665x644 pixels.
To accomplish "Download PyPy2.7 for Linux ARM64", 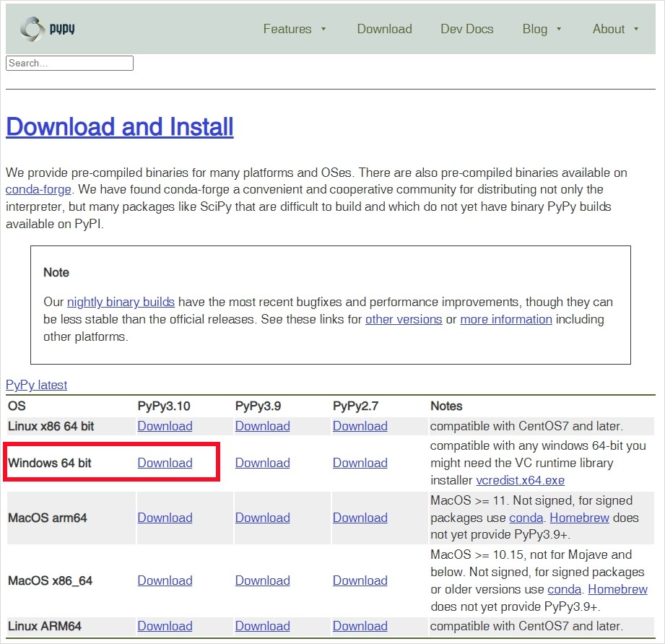I will 360,626.
